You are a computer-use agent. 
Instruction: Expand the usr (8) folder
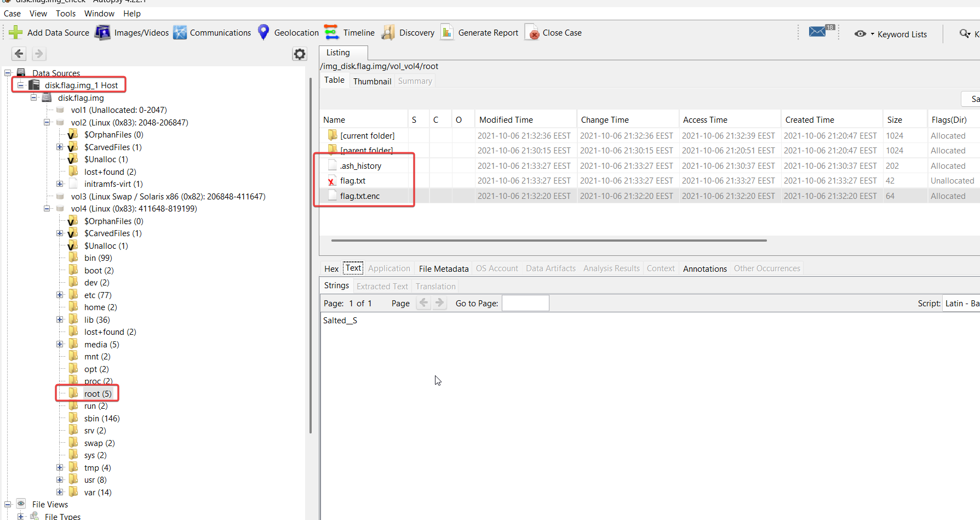(x=60, y=480)
